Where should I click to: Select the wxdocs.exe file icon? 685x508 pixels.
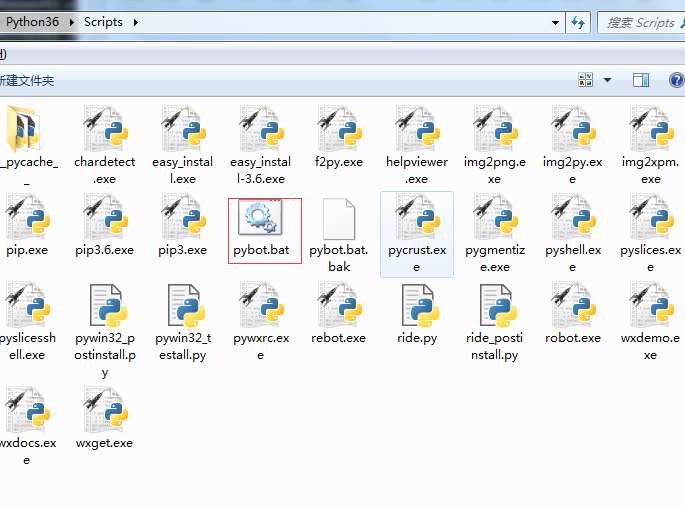click(27, 409)
